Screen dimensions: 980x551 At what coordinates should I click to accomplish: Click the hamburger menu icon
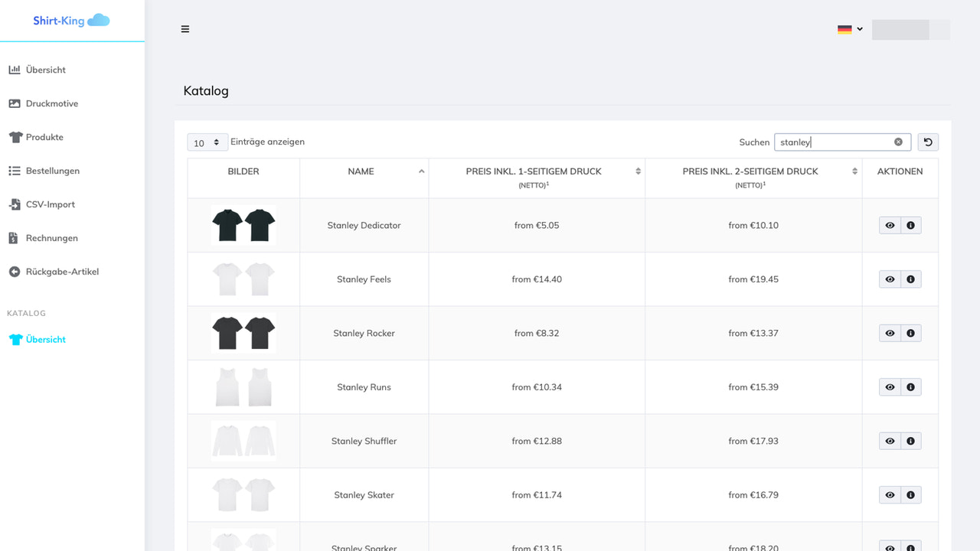185,28
